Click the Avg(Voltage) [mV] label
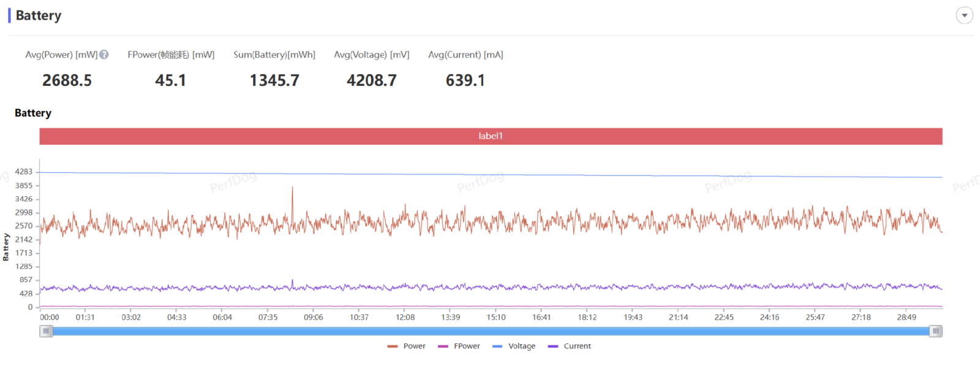This screenshot has height=368, width=980. pyautogui.click(x=372, y=55)
